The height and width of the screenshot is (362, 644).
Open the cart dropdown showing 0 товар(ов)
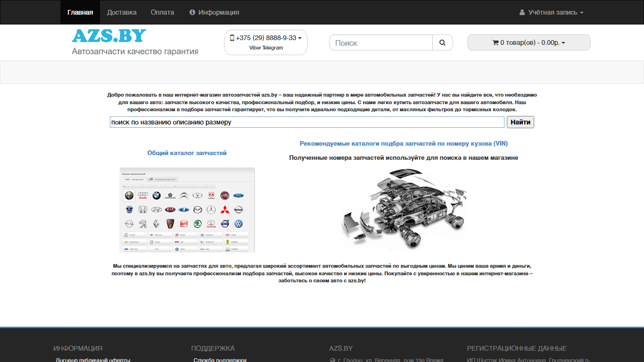pos(528,42)
